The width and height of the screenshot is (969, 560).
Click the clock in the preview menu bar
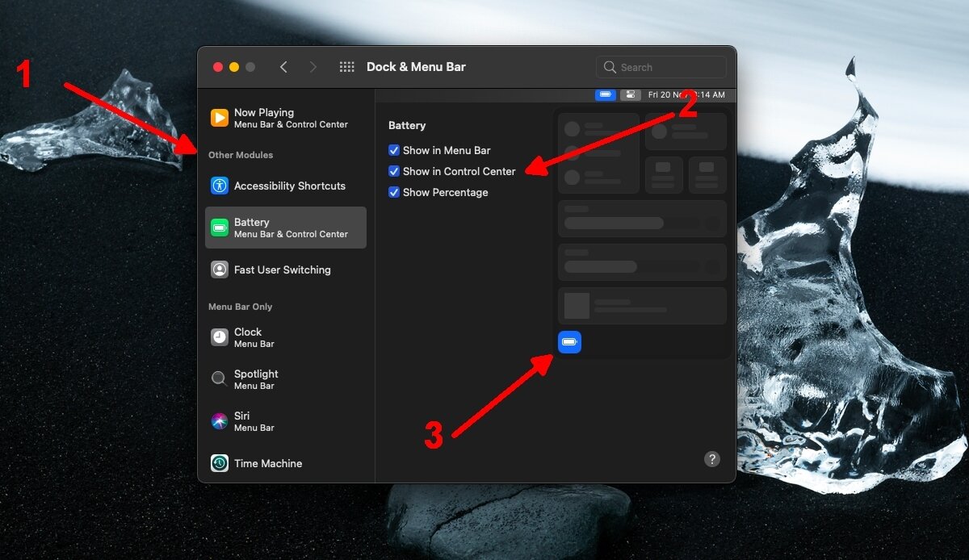click(696, 94)
